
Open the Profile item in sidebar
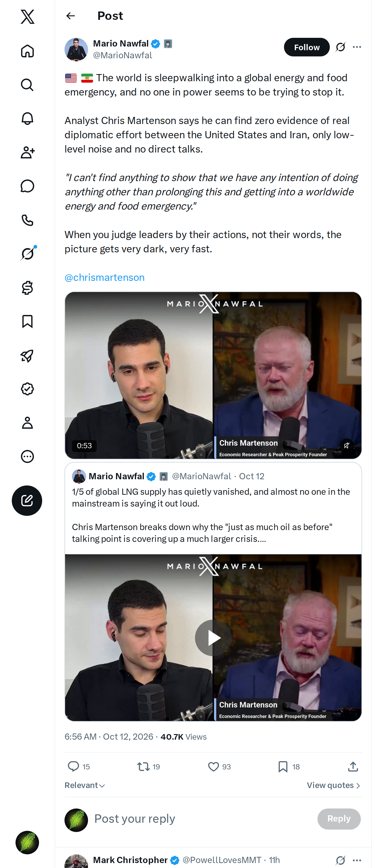click(x=27, y=423)
